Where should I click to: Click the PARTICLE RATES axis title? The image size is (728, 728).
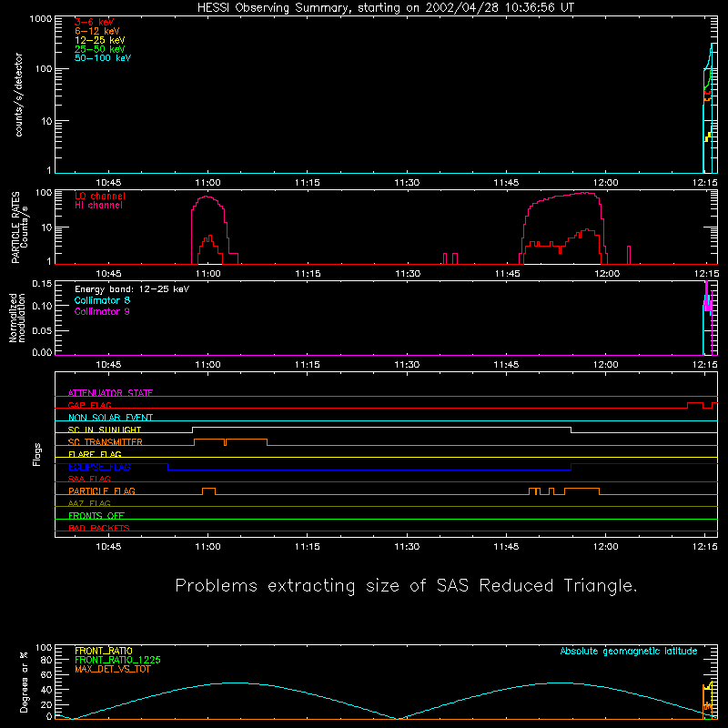(15, 227)
